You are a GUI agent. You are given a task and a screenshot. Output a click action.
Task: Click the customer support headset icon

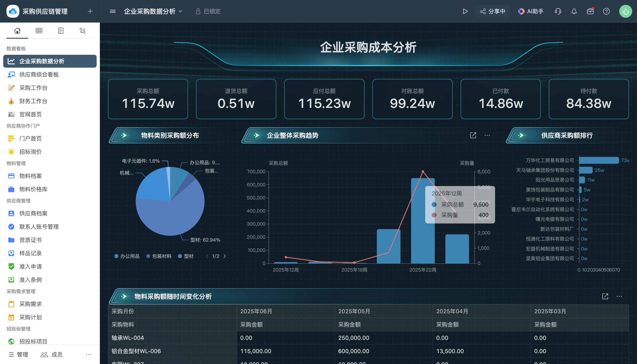click(558, 11)
